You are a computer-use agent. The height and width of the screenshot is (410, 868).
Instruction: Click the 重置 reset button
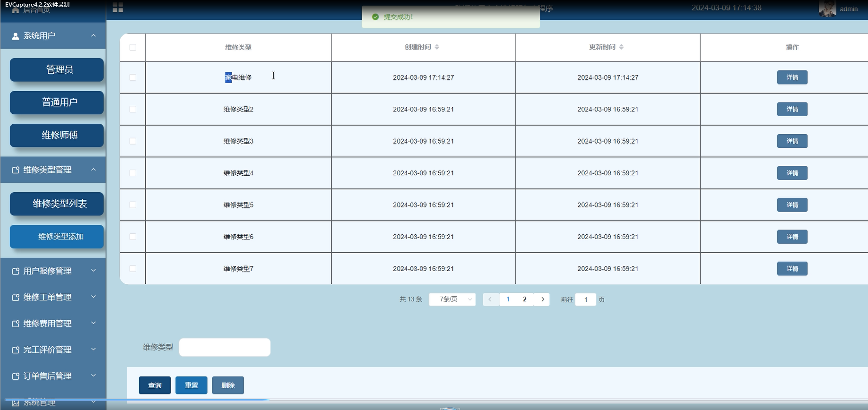pos(191,385)
